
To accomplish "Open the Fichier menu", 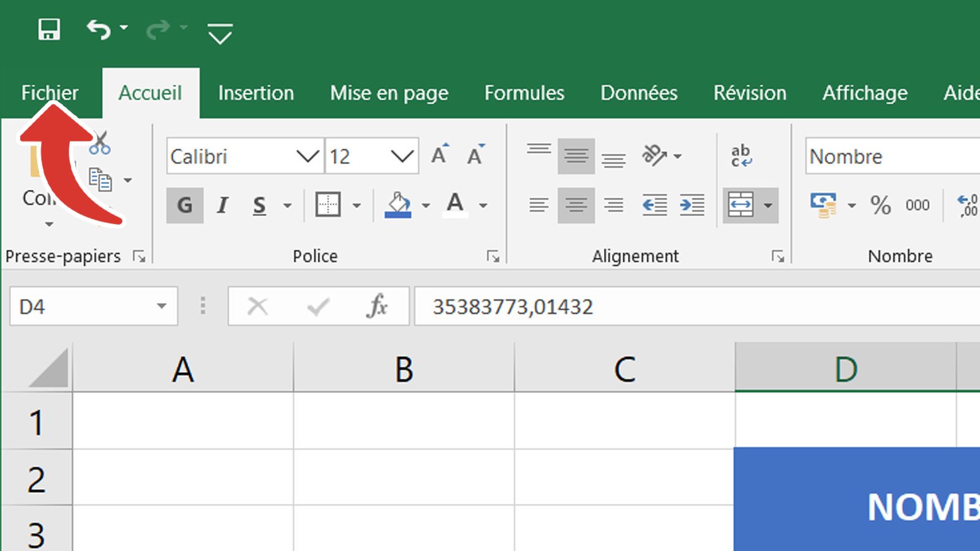I will point(50,92).
